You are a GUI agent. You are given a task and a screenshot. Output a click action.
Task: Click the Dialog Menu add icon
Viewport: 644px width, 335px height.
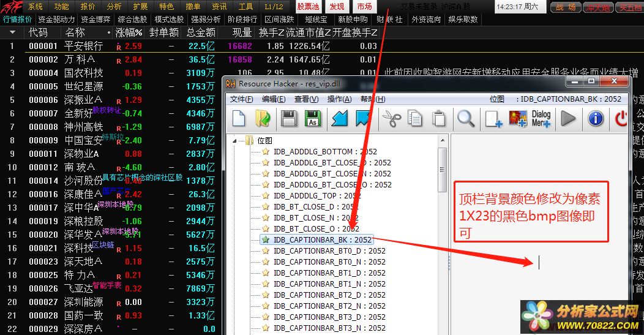[541, 119]
